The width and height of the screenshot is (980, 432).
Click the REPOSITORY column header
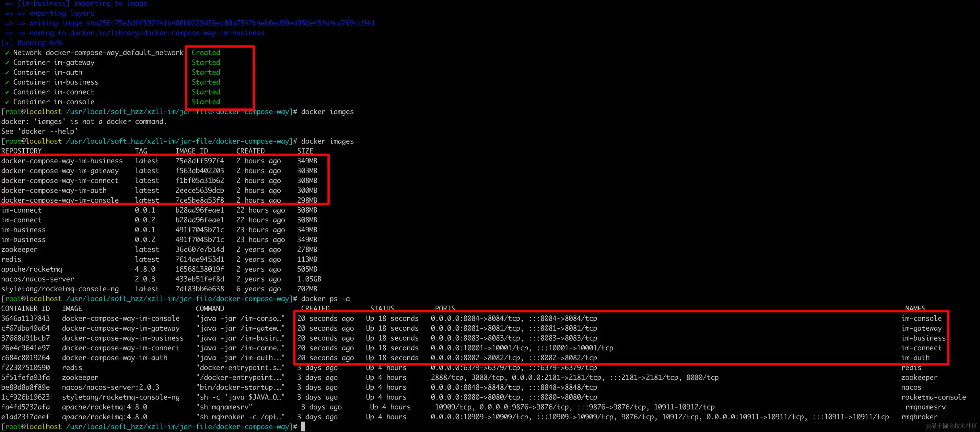[x=21, y=151]
